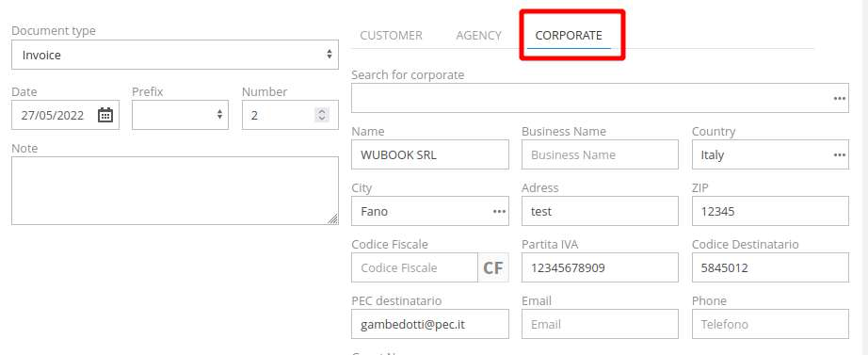
Task: Click the Adress field containing test
Action: tap(600, 211)
